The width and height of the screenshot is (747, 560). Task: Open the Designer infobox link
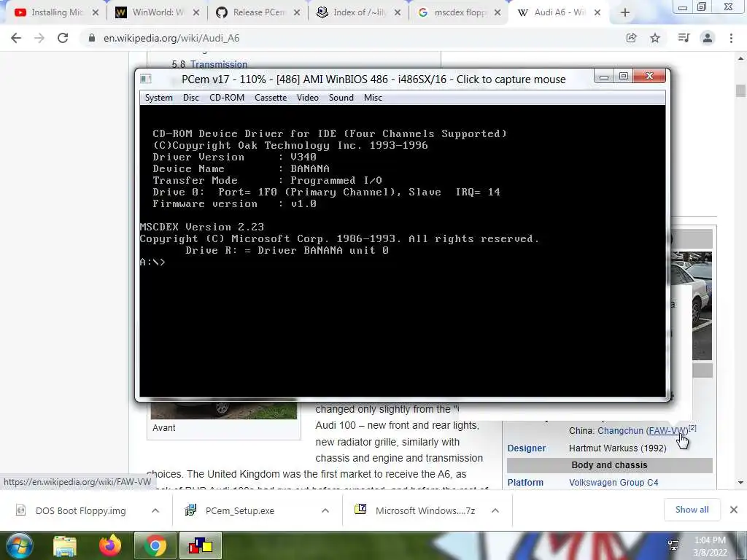[527, 448]
